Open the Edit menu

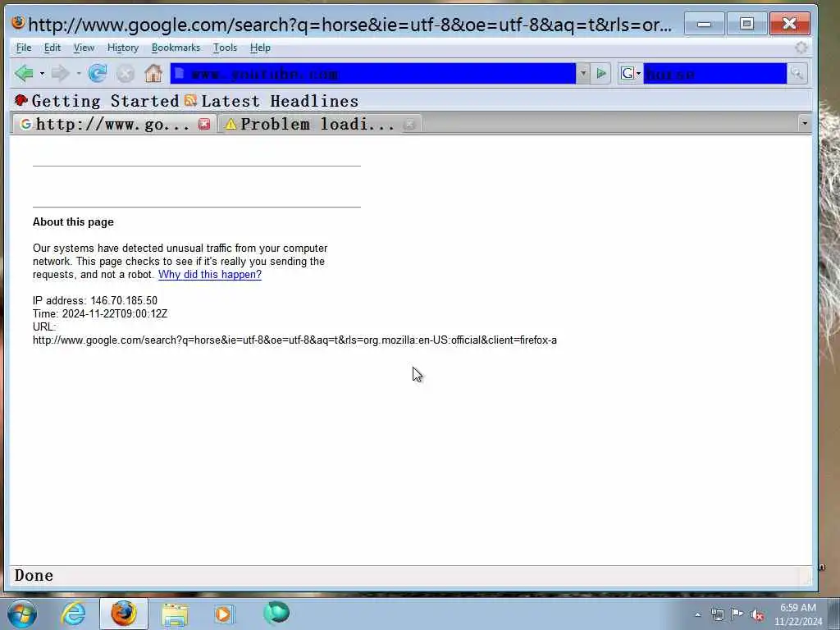click(x=52, y=48)
